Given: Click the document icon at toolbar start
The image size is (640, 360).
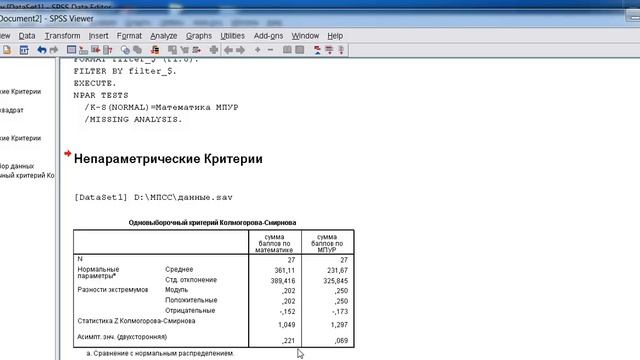Looking at the screenshot, I should 7,50.
